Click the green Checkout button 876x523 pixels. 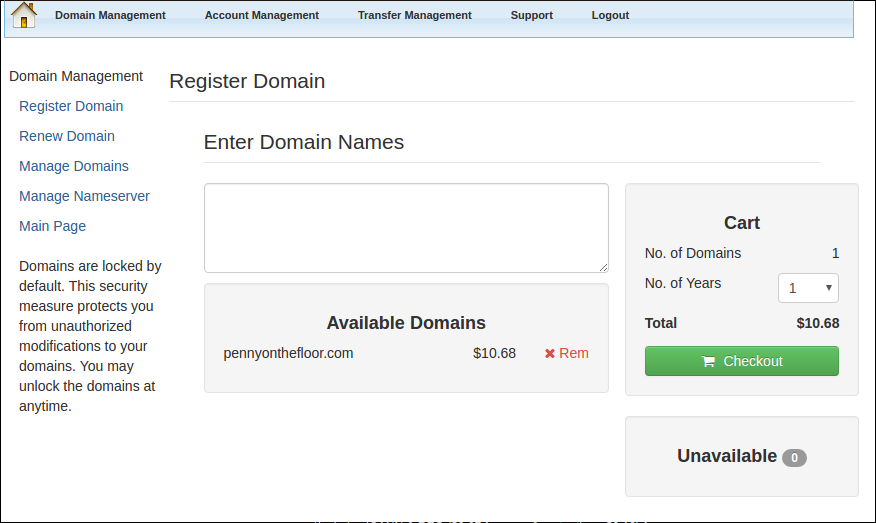point(741,361)
